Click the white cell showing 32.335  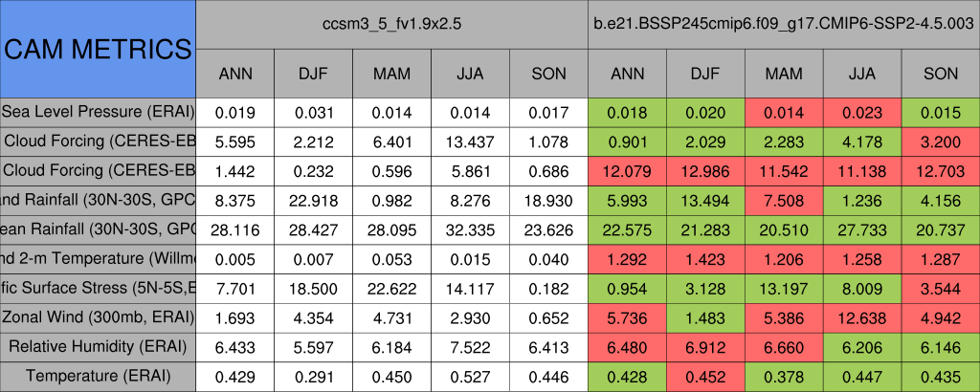pos(470,229)
